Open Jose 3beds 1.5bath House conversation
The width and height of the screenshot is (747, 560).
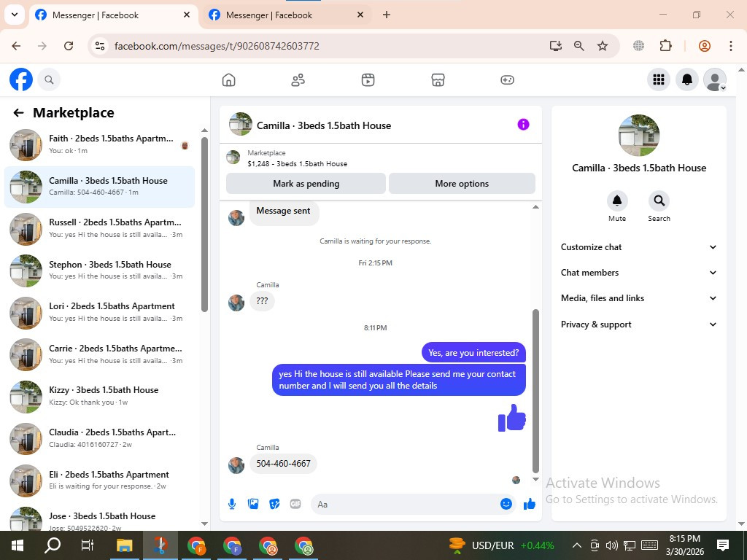pyautogui.click(x=99, y=518)
